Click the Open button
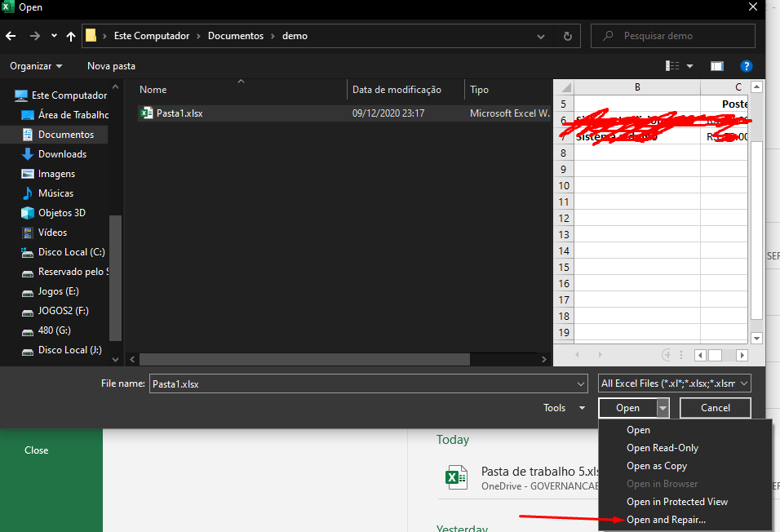 [x=627, y=408]
